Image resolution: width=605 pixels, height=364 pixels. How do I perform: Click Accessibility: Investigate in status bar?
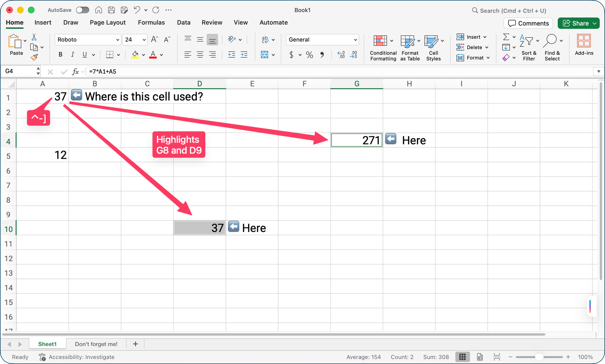[77, 357]
